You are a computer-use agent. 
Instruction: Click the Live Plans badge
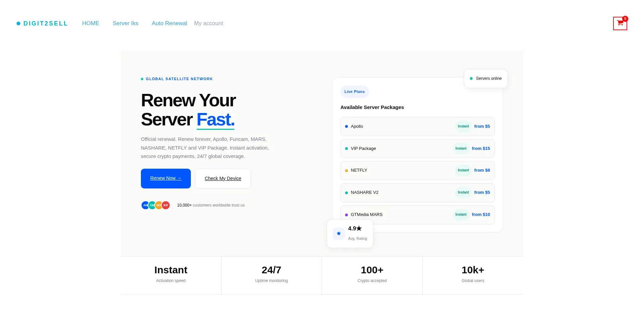pyautogui.click(x=355, y=92)
